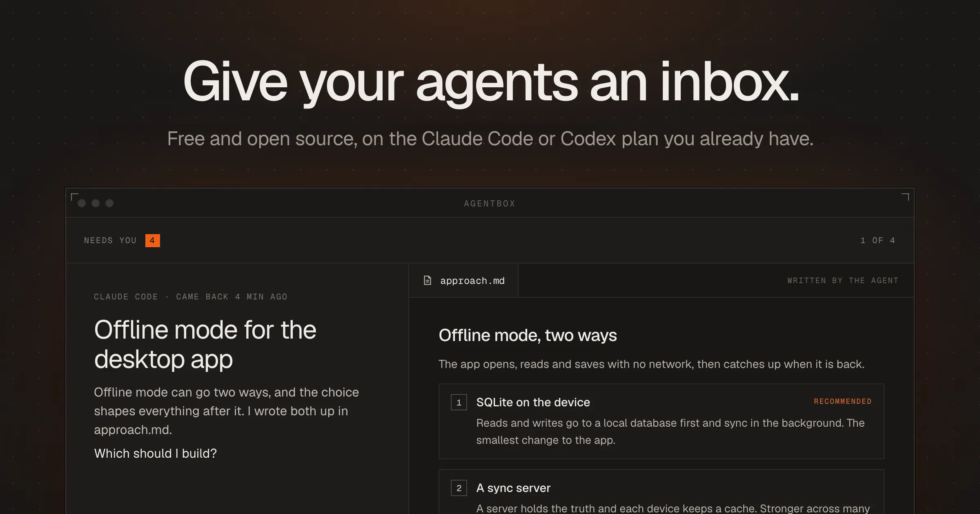The image size is (980, 514).
Task: Click the number 2 box
Action: pos(459,488)
